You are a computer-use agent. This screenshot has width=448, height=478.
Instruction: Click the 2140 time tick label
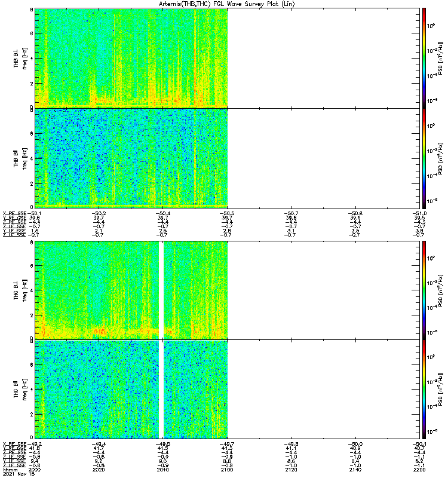click(x=355, y=470)
